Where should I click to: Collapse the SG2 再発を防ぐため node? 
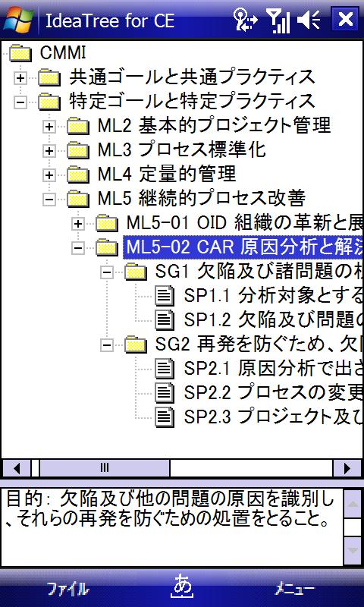point(107,344)
